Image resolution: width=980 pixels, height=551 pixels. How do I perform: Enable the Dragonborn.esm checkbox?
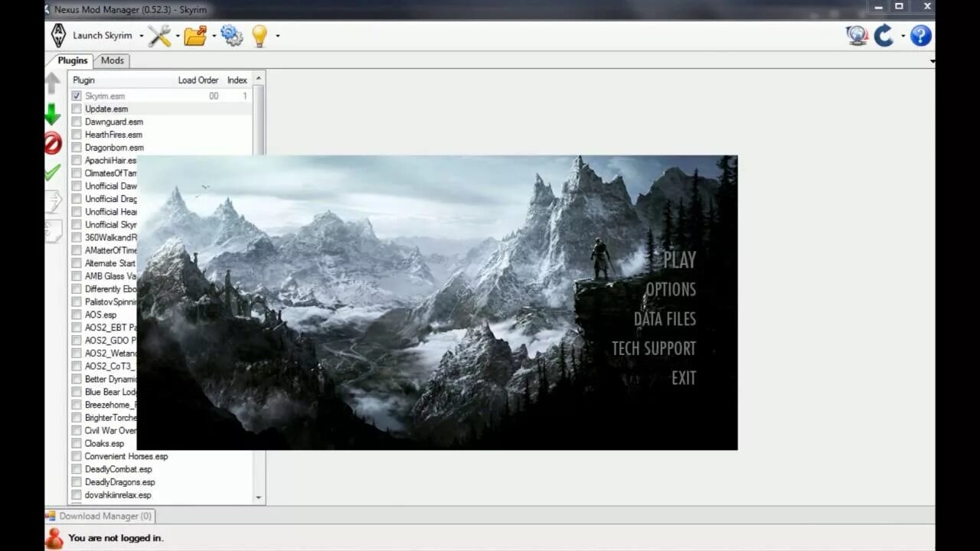pos(77,148)
